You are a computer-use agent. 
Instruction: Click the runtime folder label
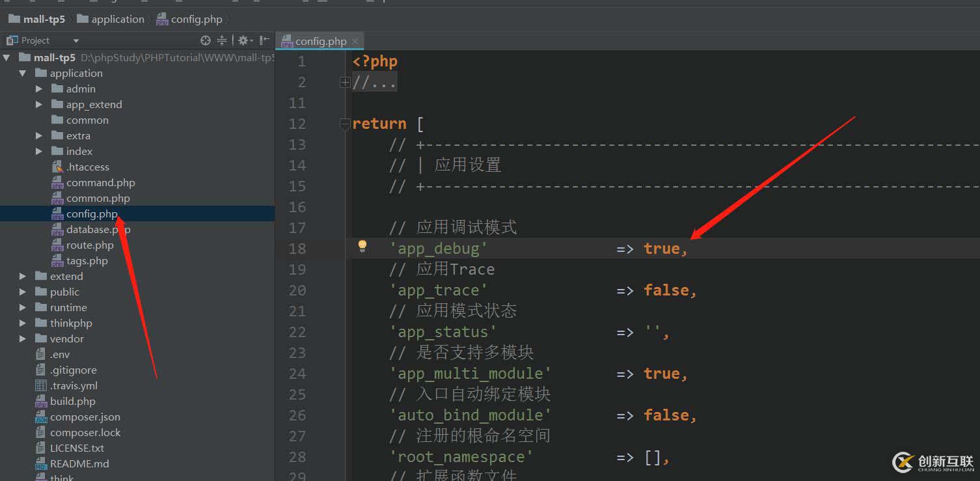68,307
